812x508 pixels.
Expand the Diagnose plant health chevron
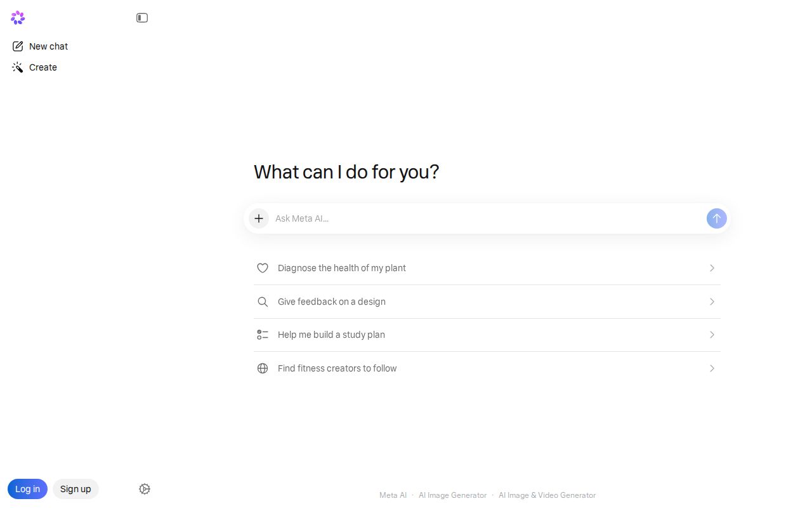[x=712, y=268]
